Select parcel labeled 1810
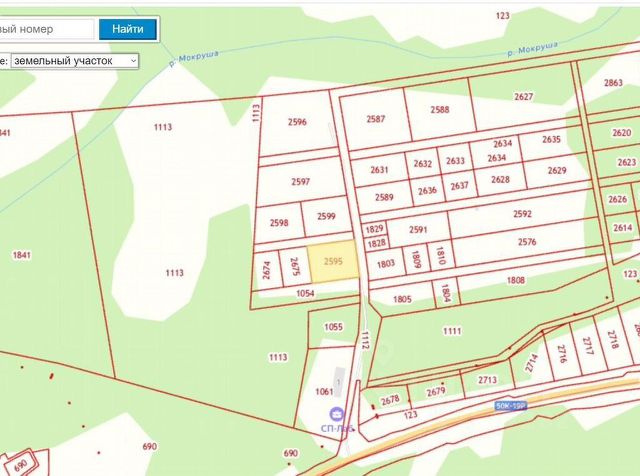640x476 pixels. tap(440, 255)
